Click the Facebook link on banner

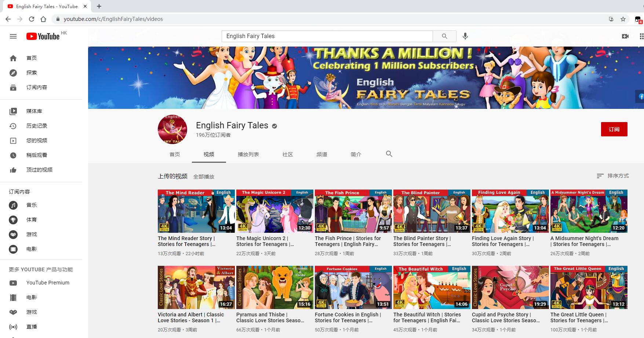(x=640, y=96)
